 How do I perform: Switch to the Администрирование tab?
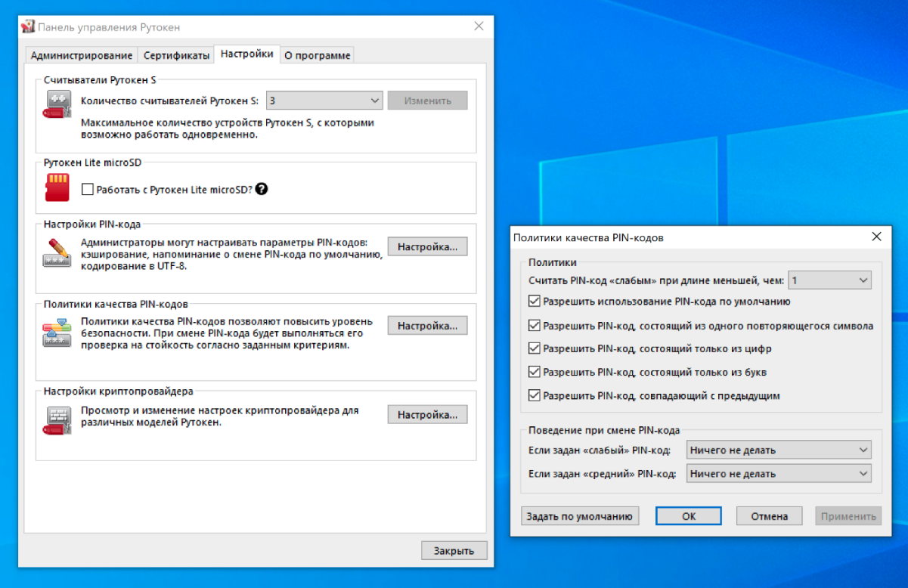(x=82, y=55)
